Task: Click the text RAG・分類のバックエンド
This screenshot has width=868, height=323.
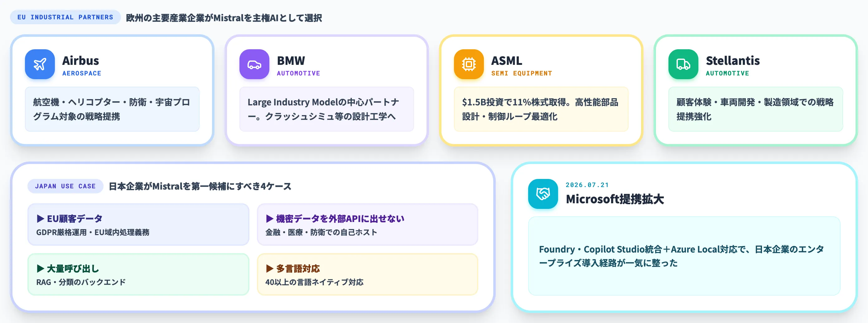Action: [x=81, y=282]
